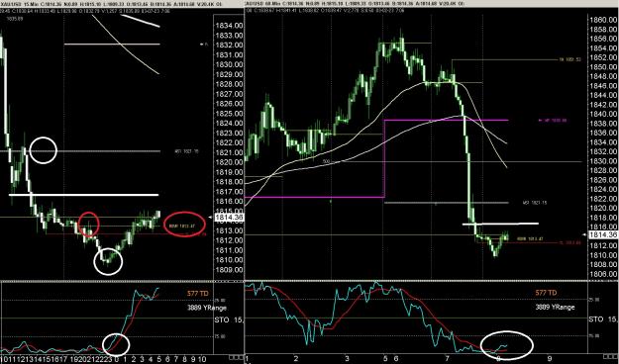The width and height of the screenshot is (619, 364).
Task: Click 1809.00 on the 15 Min price axis
Action: tap(229, 270)
